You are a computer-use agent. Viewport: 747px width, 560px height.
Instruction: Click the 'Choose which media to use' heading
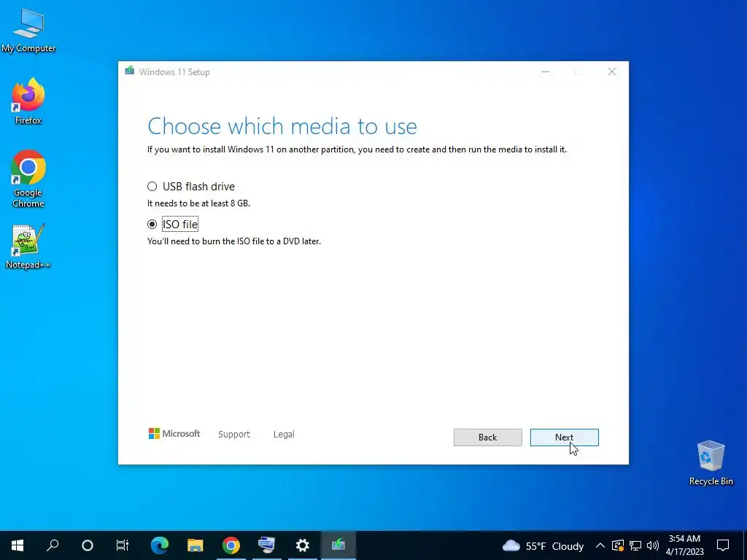[282, 126]
